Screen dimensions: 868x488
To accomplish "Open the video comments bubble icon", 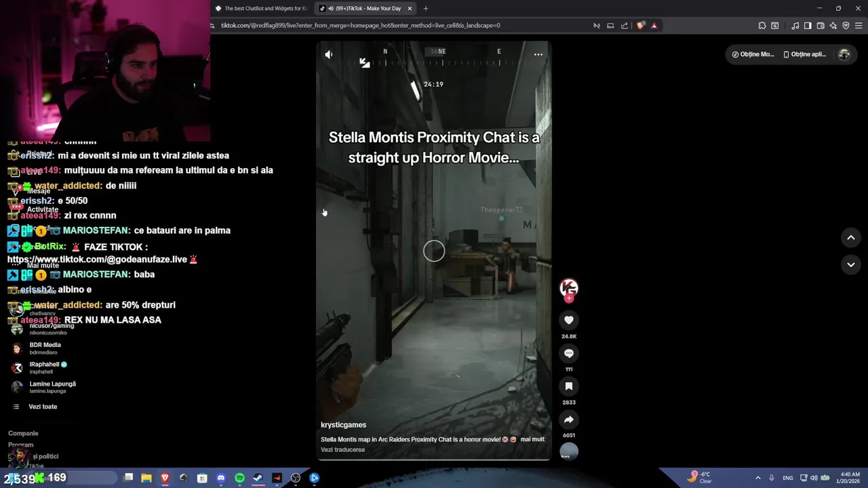I will (569, 353).
